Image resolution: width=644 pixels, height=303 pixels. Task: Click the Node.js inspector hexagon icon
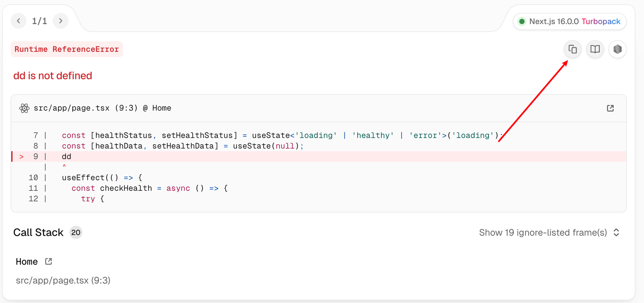pyautogui.click(x=617, y=50)
